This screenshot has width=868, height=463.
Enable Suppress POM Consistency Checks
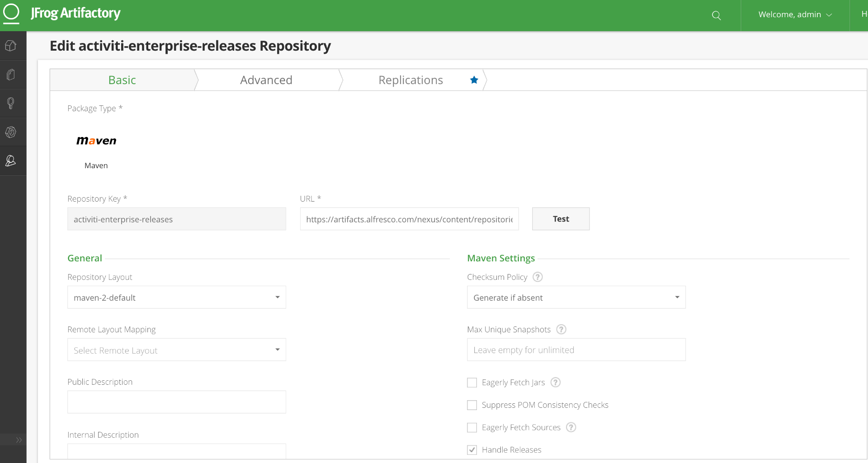pyautogui.click(x=472, y=405)
